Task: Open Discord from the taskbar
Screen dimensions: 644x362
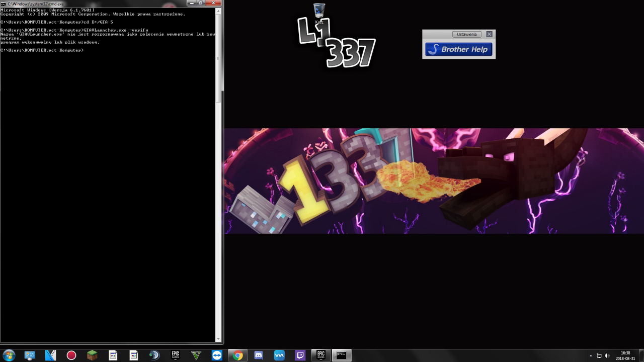Action: [259, 355]
